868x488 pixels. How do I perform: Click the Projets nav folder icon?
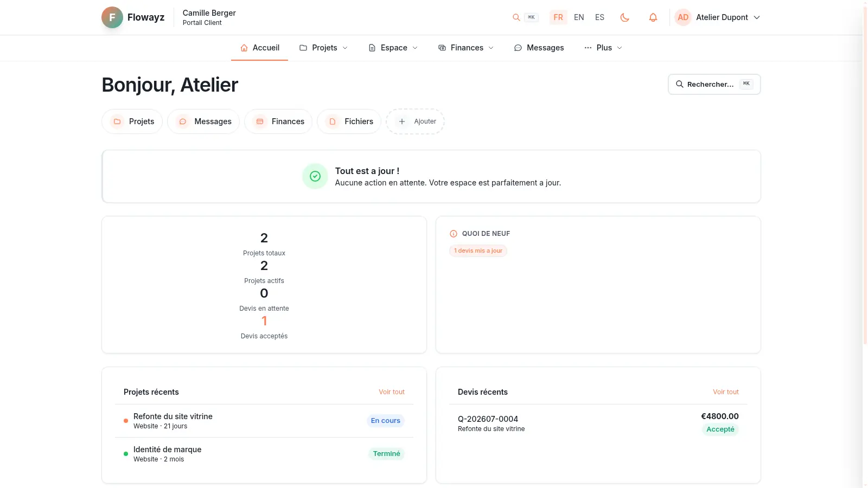(x=303, y=48)
